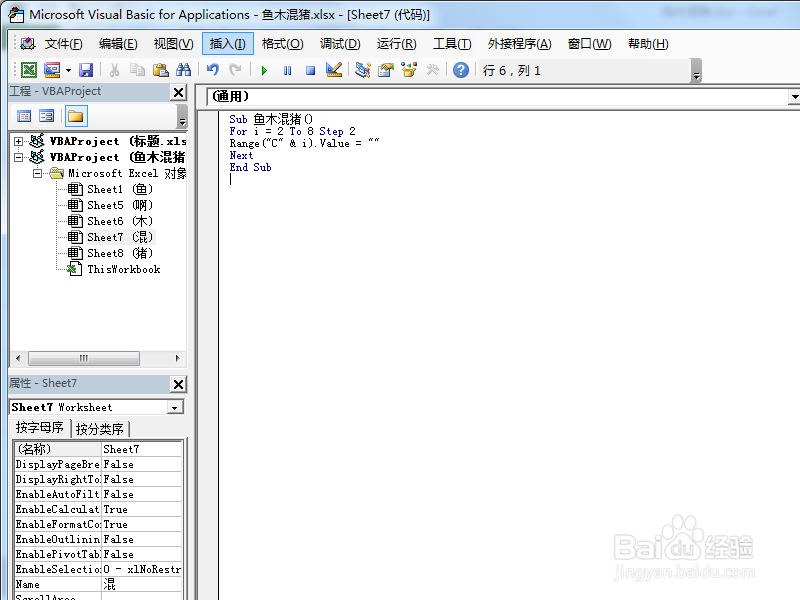
Task: Open the 视图(V) menu
Action: tap(173, 44)
